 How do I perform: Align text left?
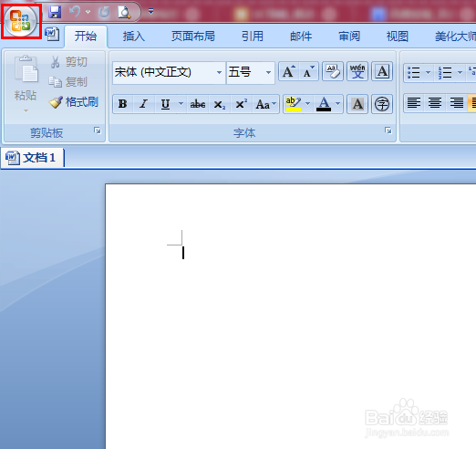(x=414, y=103)
